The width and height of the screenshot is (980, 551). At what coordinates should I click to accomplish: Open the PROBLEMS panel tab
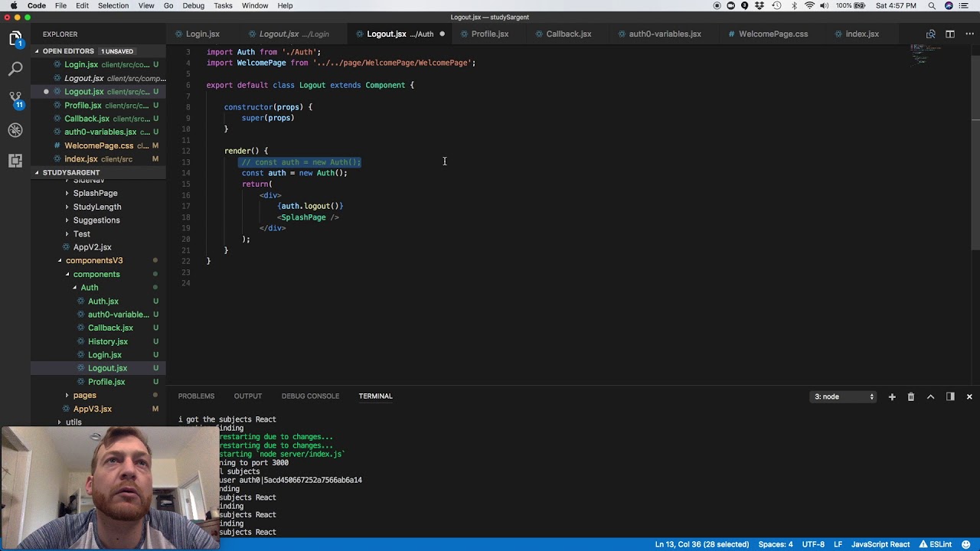196,396
